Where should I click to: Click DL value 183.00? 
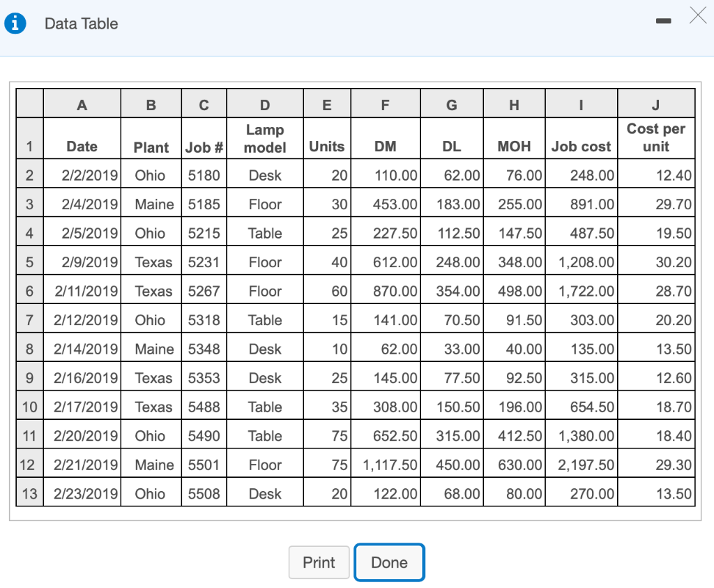[x=452, y=202]
